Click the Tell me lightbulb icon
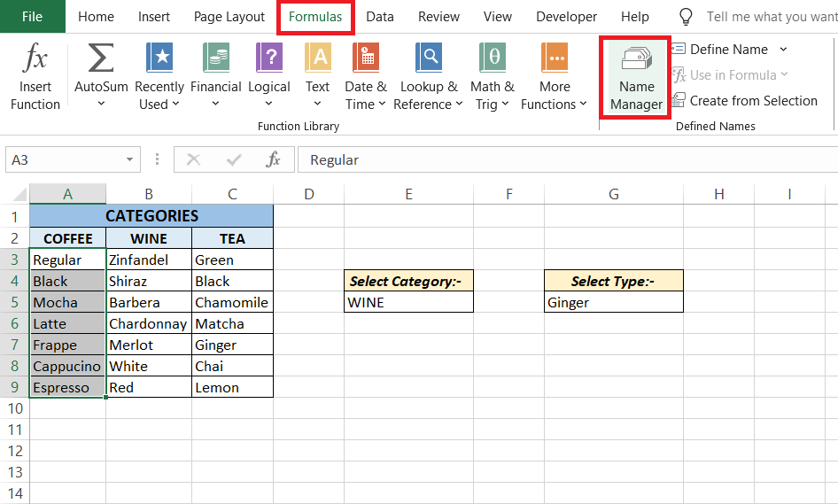Image resolution: width=838 pixels, height=504 pixels. click(686, 17)
